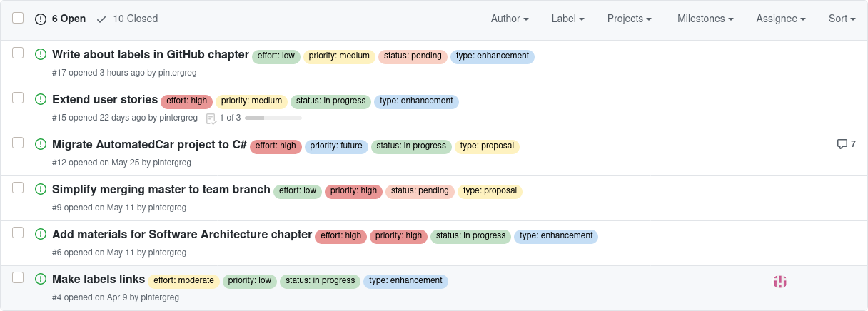868x311 pixels.
Task: Click the open issue icon for issue #17
Action: (x=41, y=54)
